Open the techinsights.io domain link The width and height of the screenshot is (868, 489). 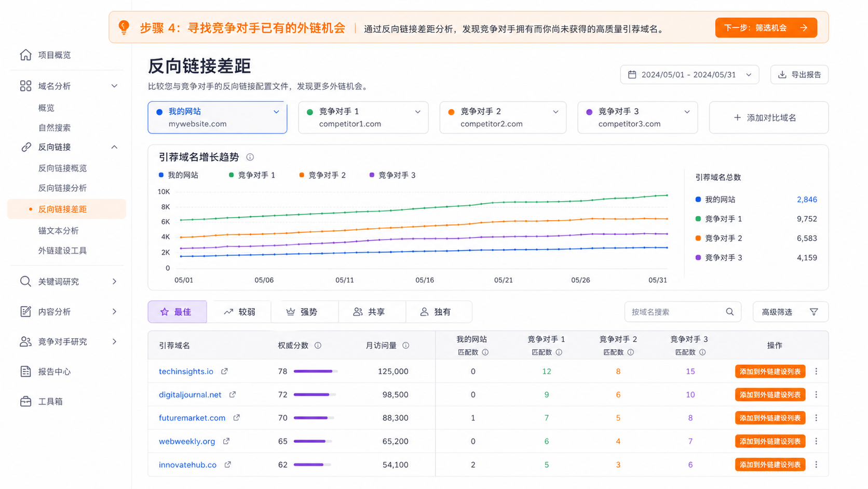[x=186, y=372]
